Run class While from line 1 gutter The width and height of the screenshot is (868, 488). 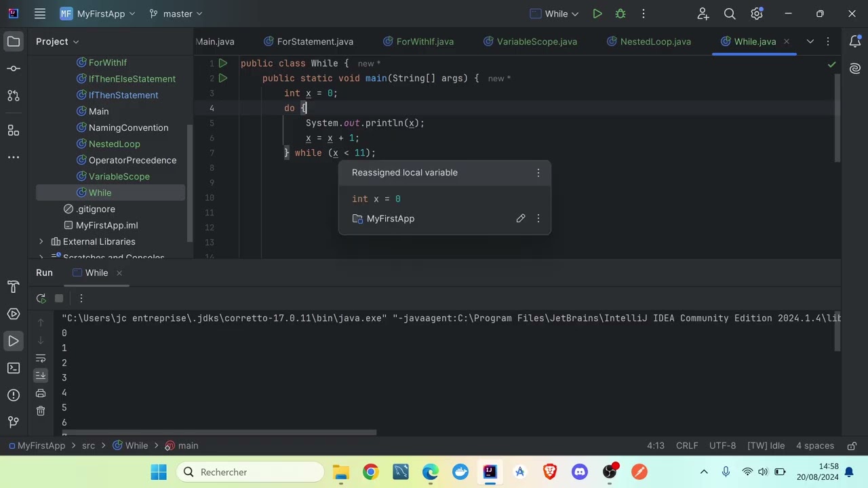222,63
